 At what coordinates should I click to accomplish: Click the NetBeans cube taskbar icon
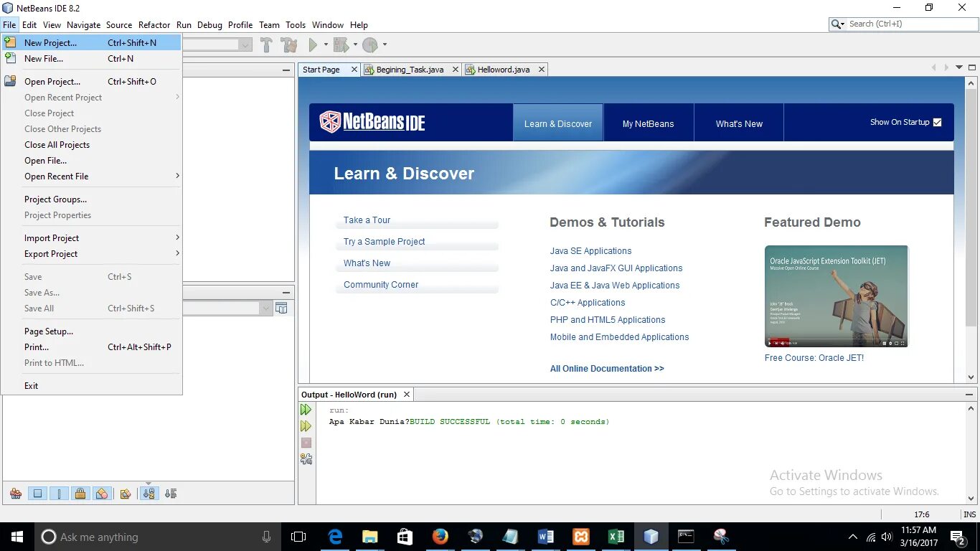[651, 537]
